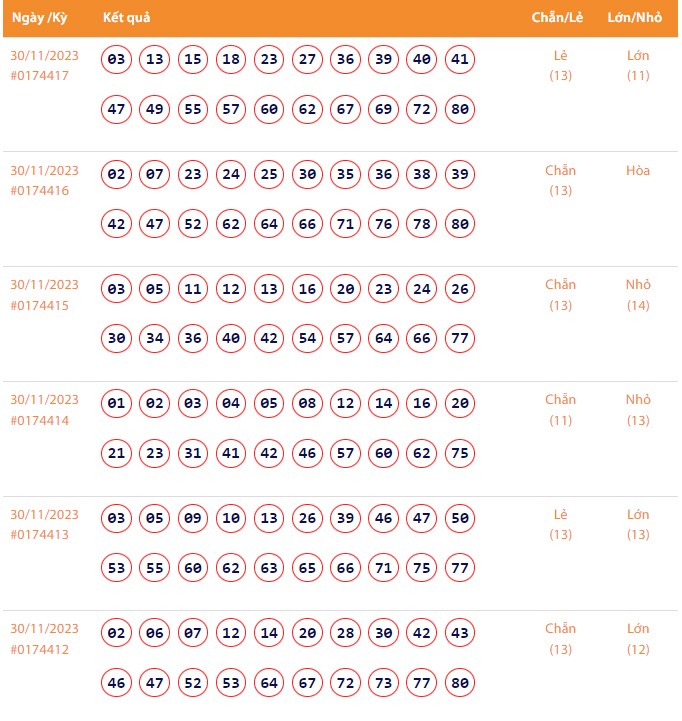Open draw #0174416 details
The width and height of the screenshot is (682, 721).
pos(39,190)
